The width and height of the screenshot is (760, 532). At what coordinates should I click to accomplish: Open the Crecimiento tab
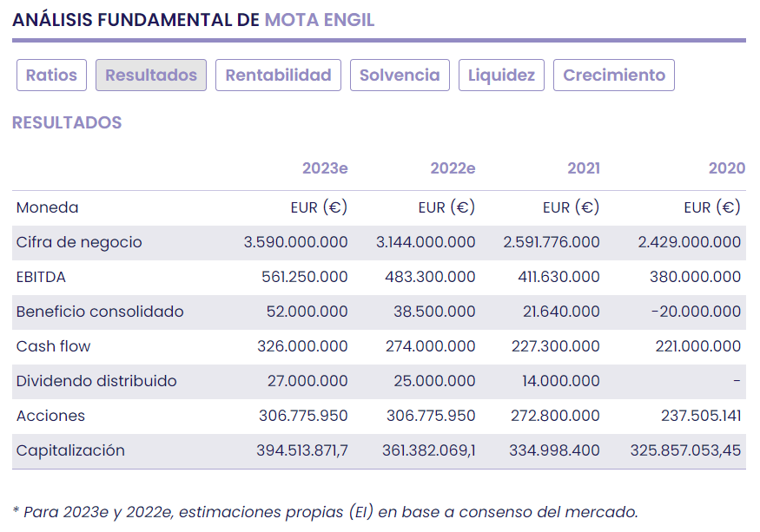(x=613, y=76)
